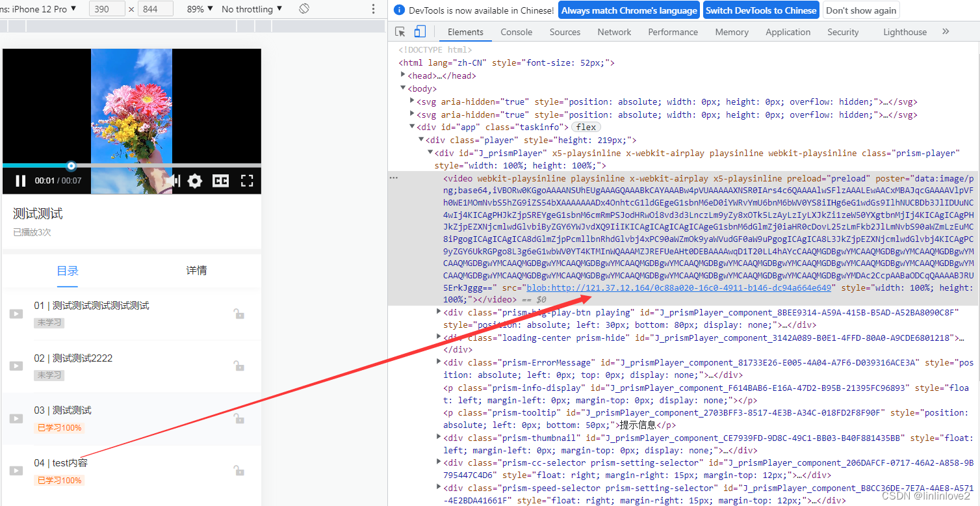Viewport: 980px width, 506px height.
Task: Click the lock icon for lesson 01
Action: (x=239, y=314)
